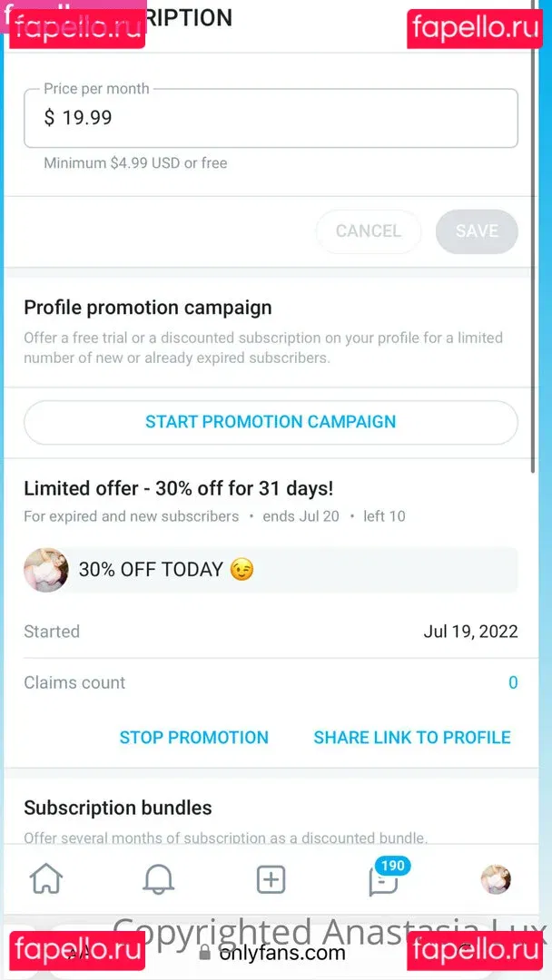
Task: Open the Claims count value 0
Action: pyautogui.click(x=513, y=683)
